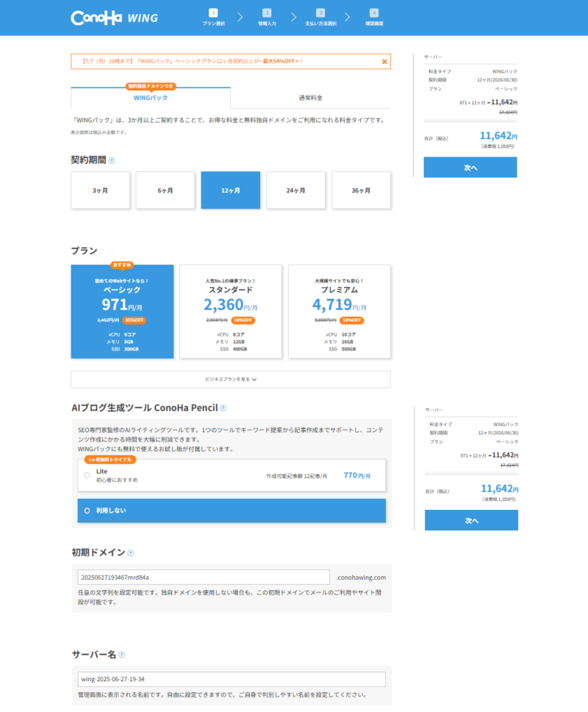
Task: Click step 2 情報入力 indicator
Action: pyautogui.click(x=267, y=17)
